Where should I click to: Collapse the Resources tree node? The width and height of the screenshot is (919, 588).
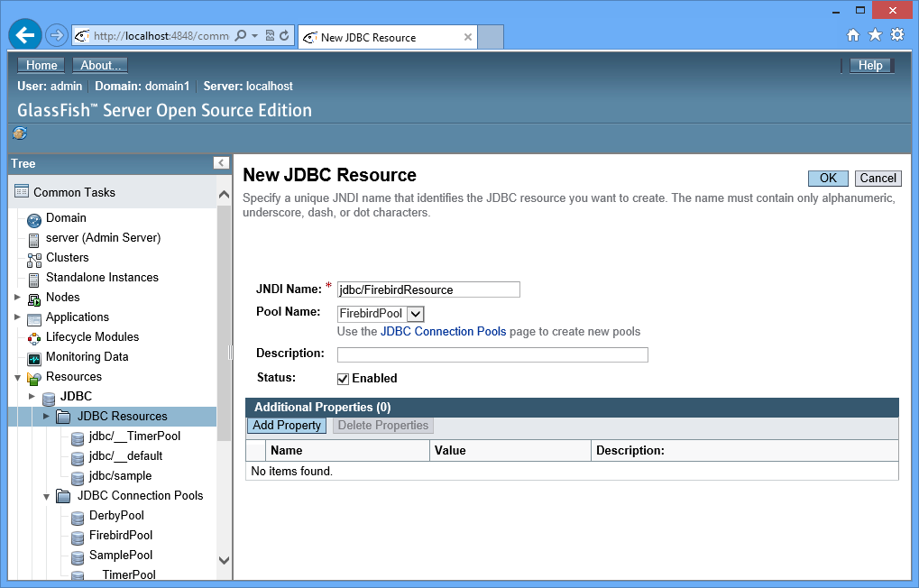tap(17, 377)
